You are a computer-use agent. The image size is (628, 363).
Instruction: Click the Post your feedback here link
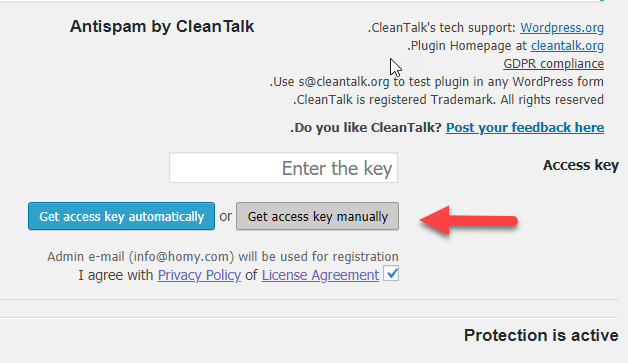tap(525, 127)
